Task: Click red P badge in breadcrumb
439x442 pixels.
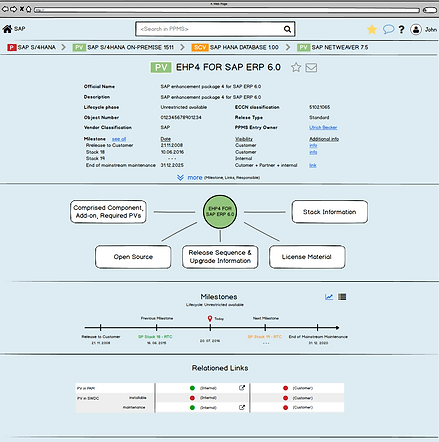Action: click(x=12, y=47)
